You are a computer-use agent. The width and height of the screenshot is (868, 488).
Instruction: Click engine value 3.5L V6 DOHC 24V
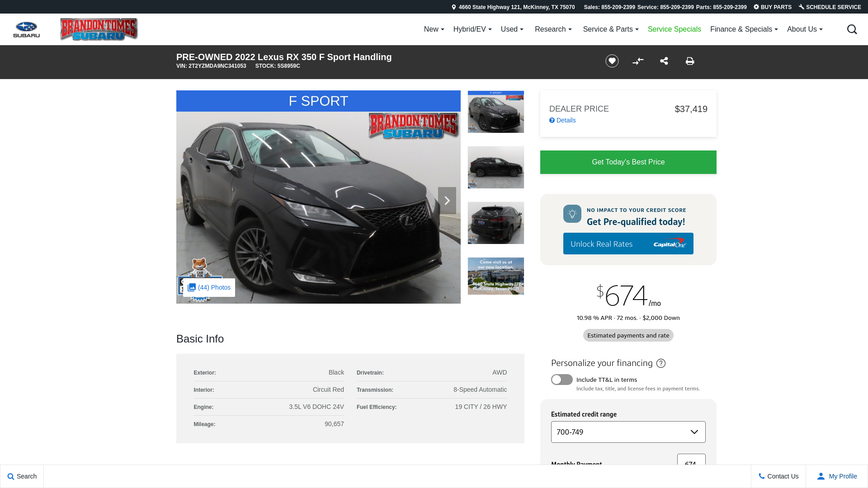pyautogui.click(x=316, y=407)
